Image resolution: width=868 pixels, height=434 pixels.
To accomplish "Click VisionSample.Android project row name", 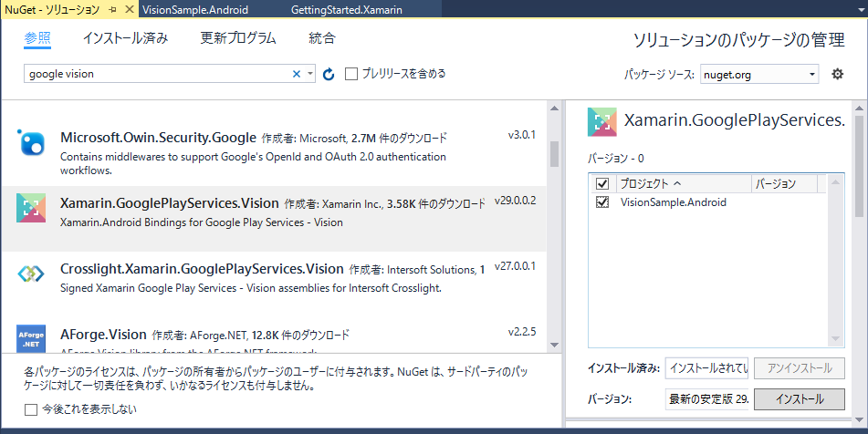I will click(674, 202).
